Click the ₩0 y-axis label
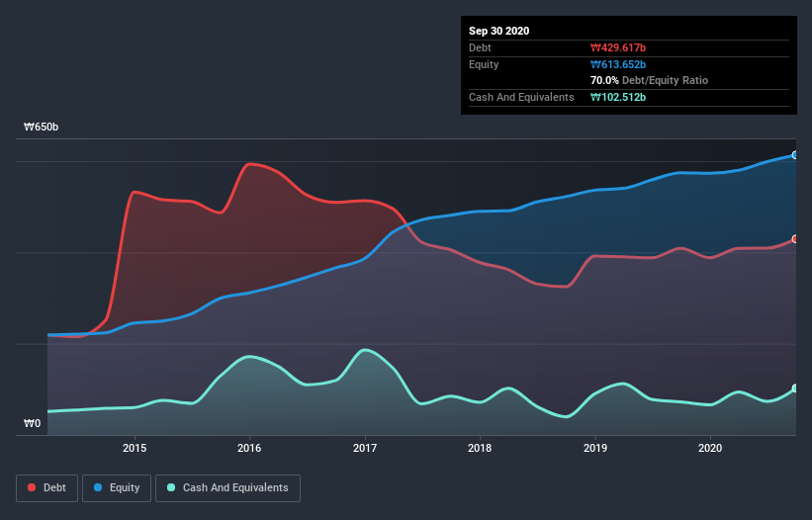This screenshot has width=812, height=520. 32,423
